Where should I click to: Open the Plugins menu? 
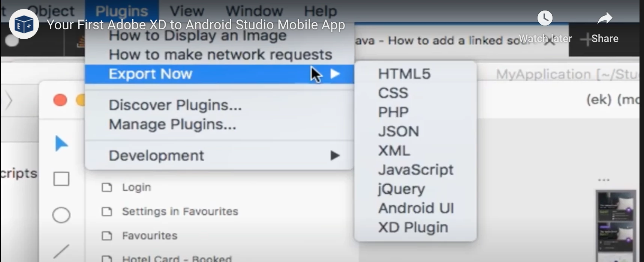point(121,11)
